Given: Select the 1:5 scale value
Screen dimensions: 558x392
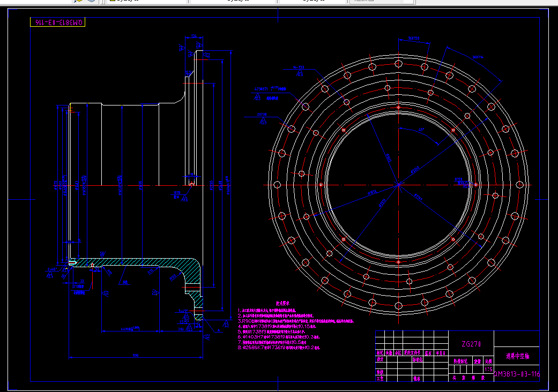Looking at the screenshot, I should 489,370.
